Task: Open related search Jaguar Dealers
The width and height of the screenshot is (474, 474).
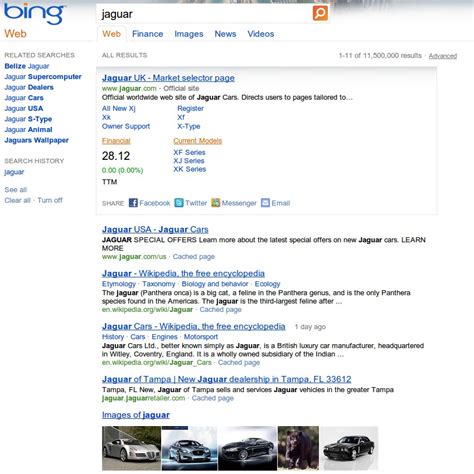Action: 29,87
